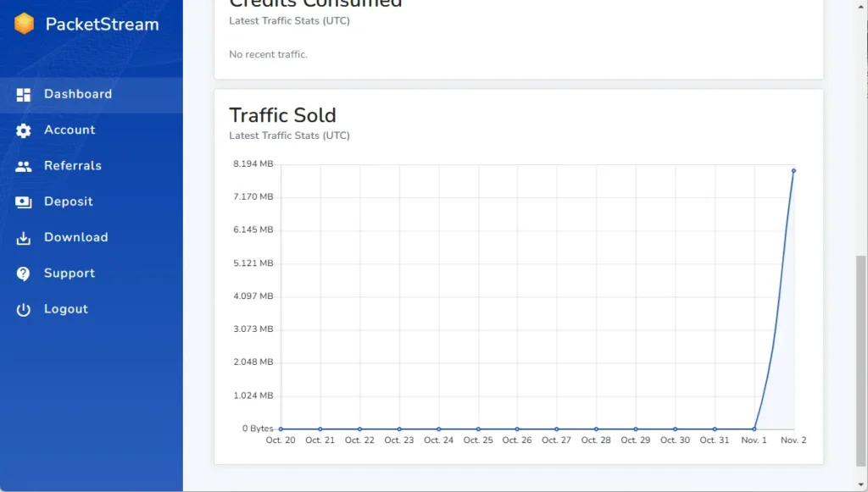Click the Support question mark icon
Image resolution: width=868 pixels, height=492 pixels.
(x=23, y=274)
